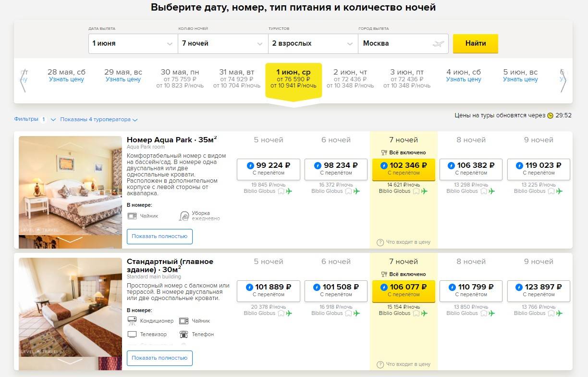Click the airplane icon in departure city field
Image resolution: width=588 pixels, height=377 pixels.
[438, 44]
